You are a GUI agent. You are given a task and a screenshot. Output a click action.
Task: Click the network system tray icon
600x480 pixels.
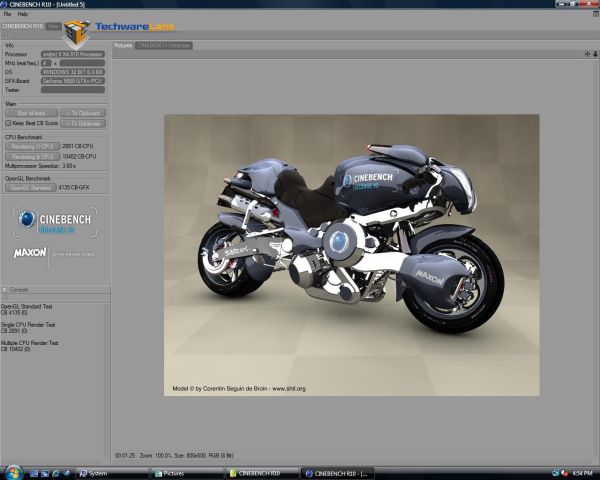[556, 473]
